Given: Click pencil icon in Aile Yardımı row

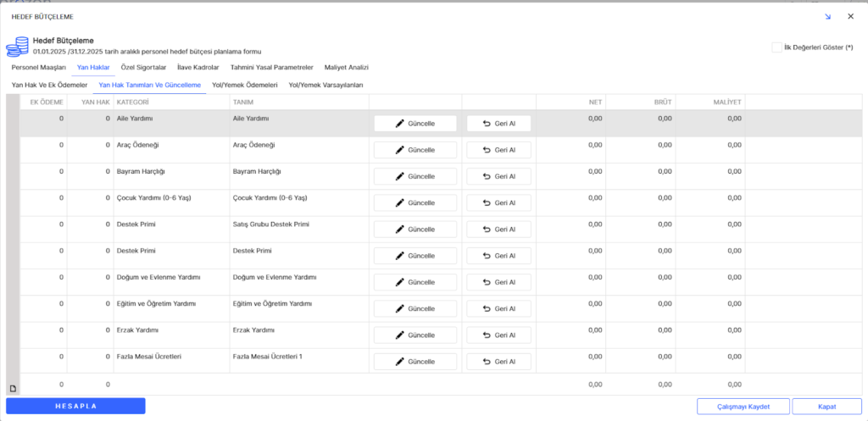Looking at the screenshot, I should [400, 124].
